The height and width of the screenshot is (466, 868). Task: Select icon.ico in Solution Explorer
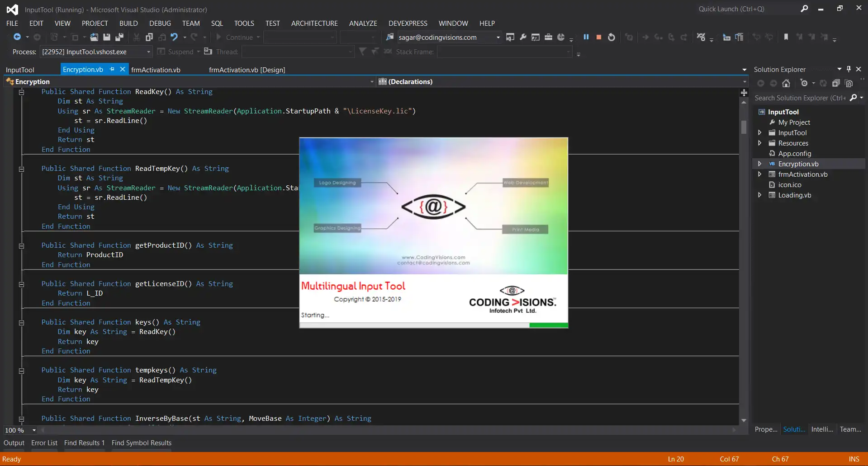[789, 184]
